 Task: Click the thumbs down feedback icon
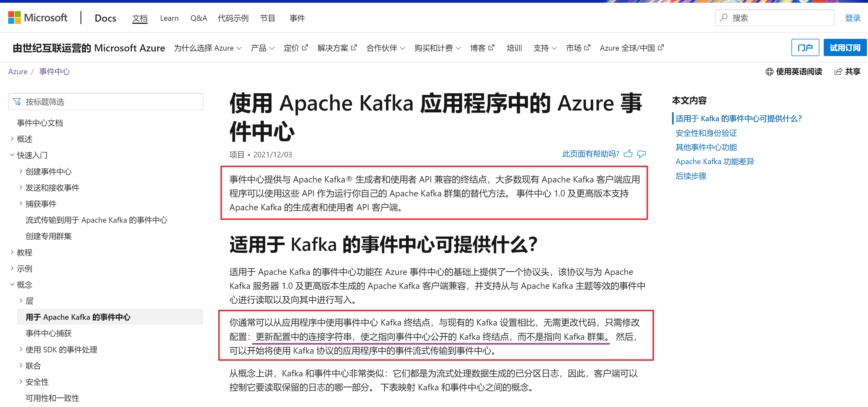tap(641, 154)
